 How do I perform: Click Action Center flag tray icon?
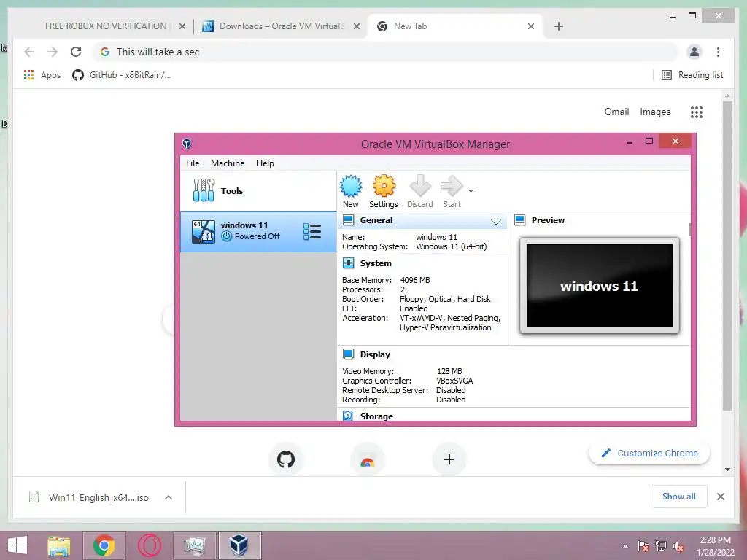point(643,546)
